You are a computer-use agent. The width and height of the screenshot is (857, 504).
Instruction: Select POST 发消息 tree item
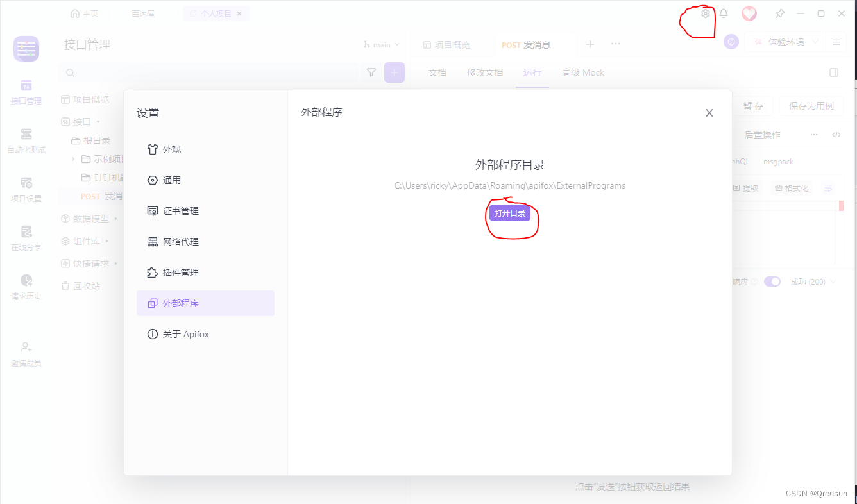pyautogui.click(x=101, y=196)
